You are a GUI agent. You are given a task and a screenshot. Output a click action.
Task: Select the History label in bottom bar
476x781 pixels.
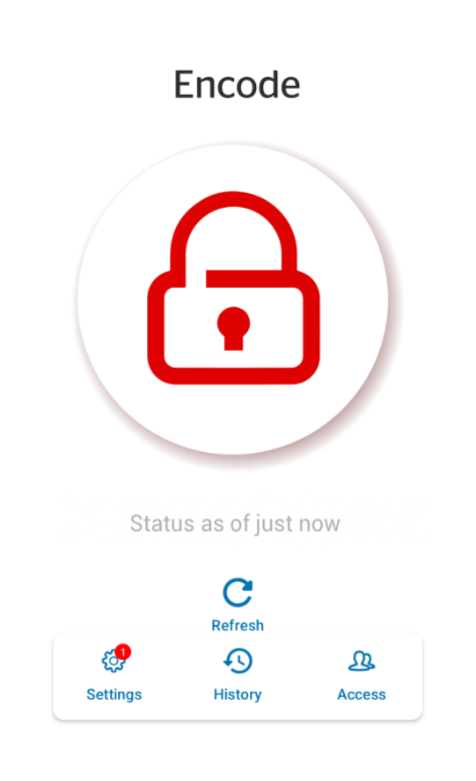(238, 694)
